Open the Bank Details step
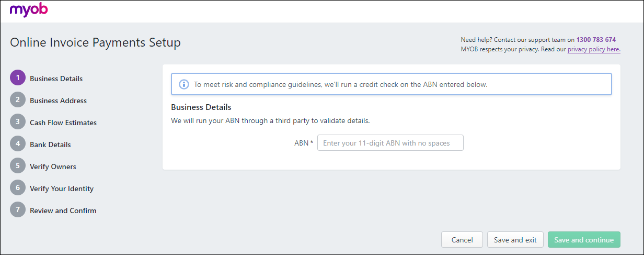 (50, 145)
